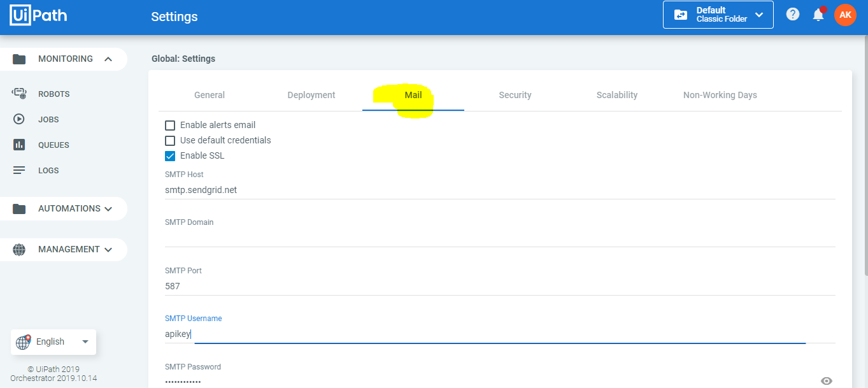
Task: Click the help question mark icon
Action: (x=792, y=14)
